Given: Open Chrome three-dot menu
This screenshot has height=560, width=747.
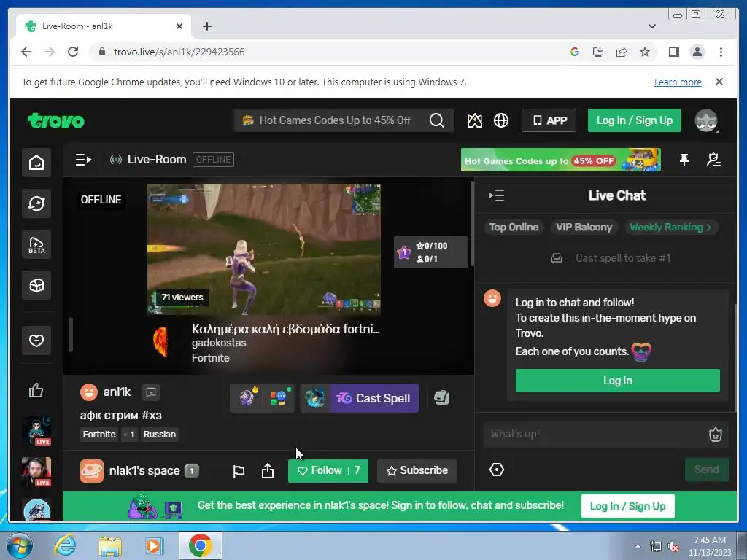Looking at the screenshot, I should pos(721,52).
